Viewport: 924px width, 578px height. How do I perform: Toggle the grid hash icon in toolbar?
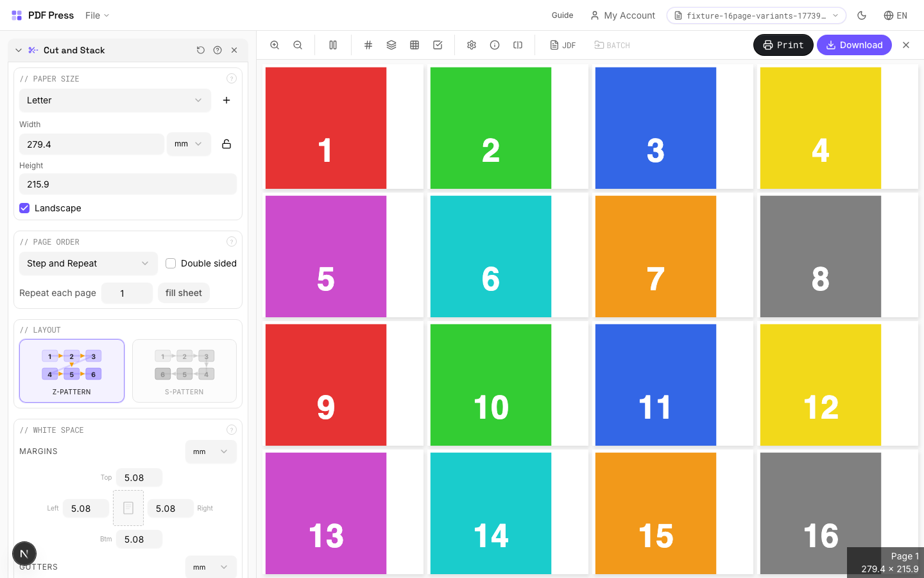[368, 45]
